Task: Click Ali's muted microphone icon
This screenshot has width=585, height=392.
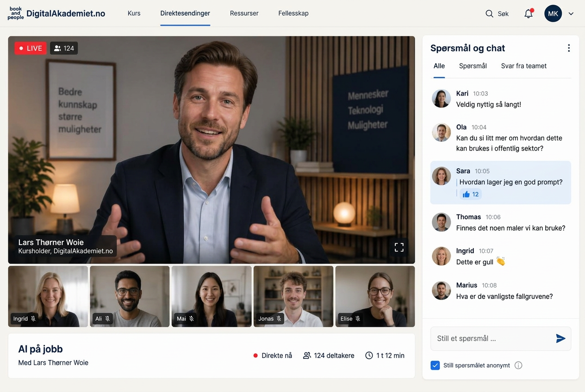Action: [x=107, y=318]
